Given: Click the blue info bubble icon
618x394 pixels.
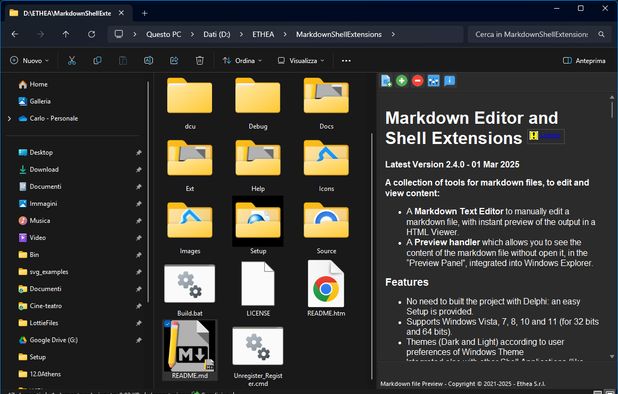Looking at the screenshot, I should point(449,81).
